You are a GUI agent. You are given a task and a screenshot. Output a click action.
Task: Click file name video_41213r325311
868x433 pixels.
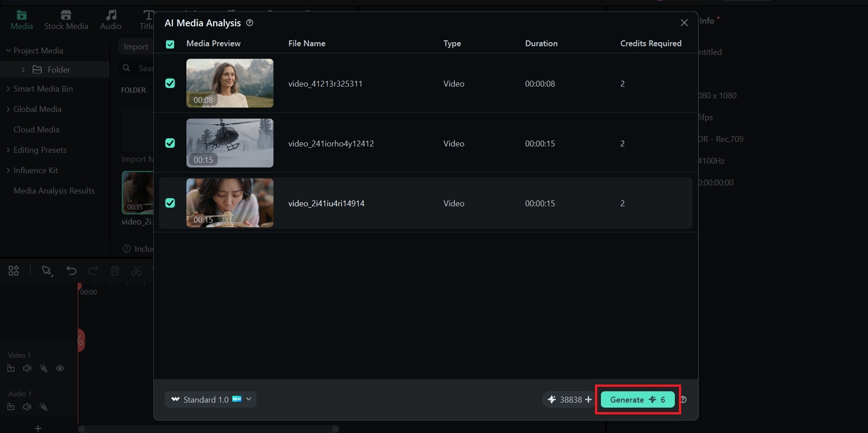click(x=325, y=83)
